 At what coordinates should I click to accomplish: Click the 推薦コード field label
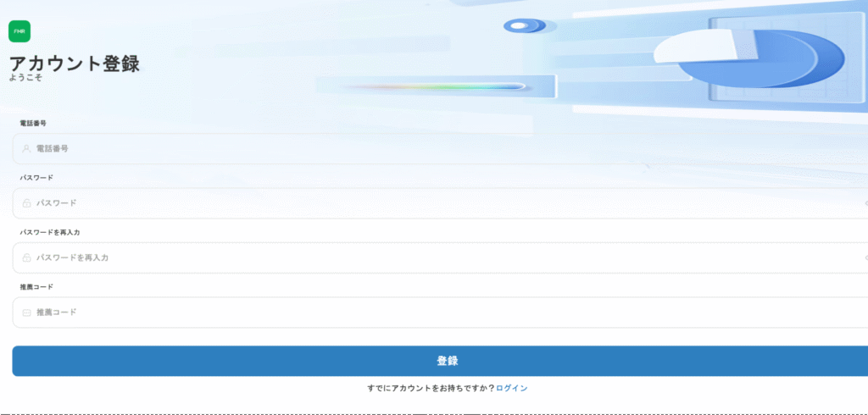point(36,287)
